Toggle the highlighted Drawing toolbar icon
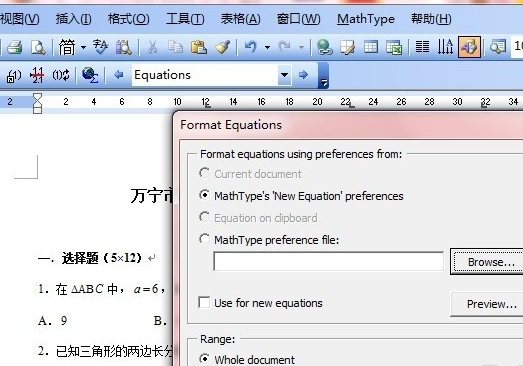This screenshot has width=523, height=366. pos(469,47)
